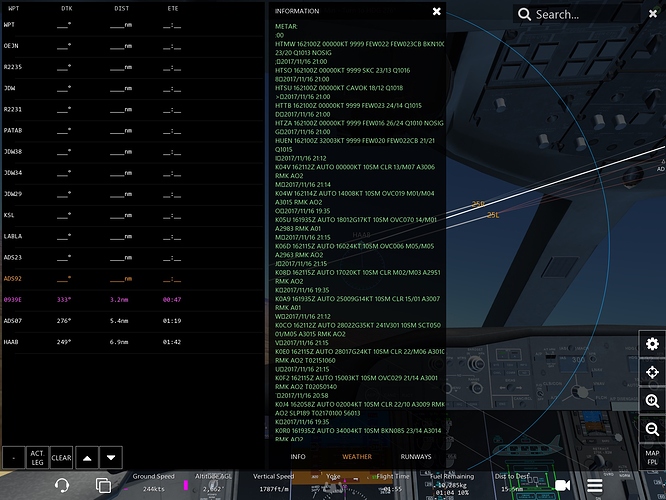Click runway 25L label on map

point(493,215)
